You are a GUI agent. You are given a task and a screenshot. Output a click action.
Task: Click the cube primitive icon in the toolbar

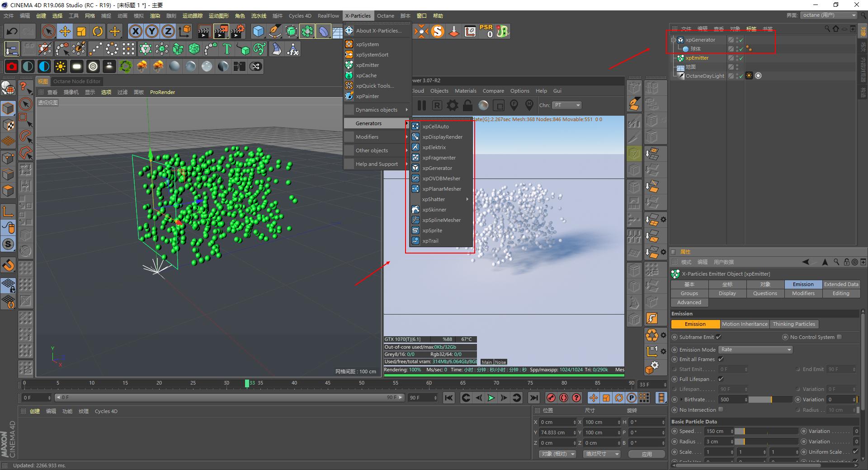259,31
